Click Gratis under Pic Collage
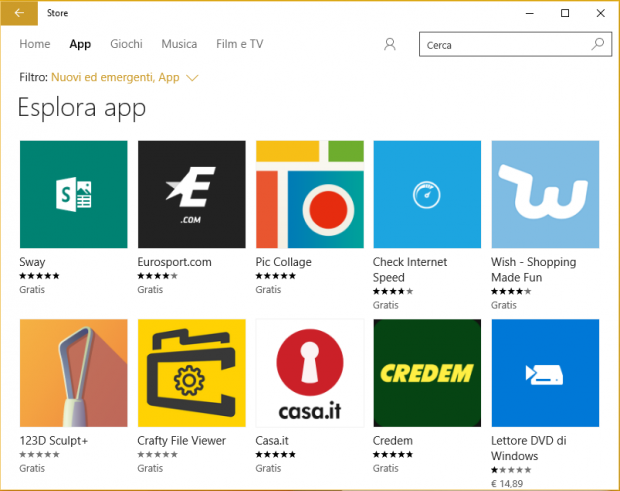 268,290
